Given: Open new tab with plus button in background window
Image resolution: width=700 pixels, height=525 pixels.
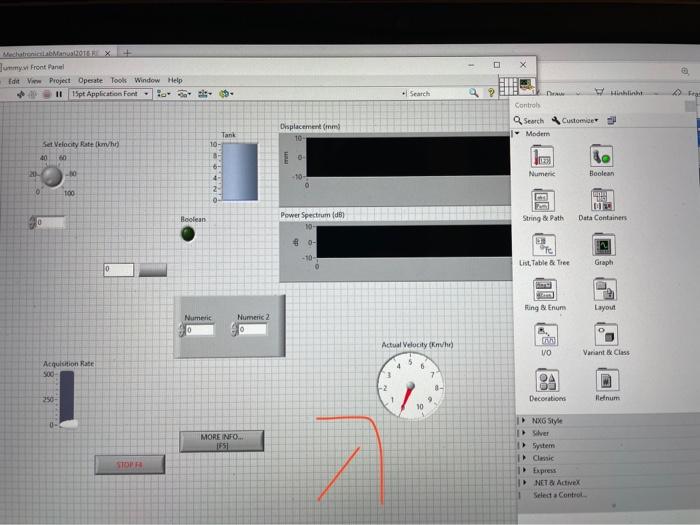Looking at the screenshot, I should [x=127, y=53].
